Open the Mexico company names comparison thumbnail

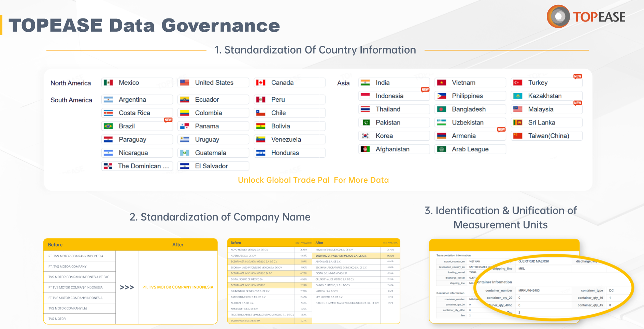pos(314,281)
